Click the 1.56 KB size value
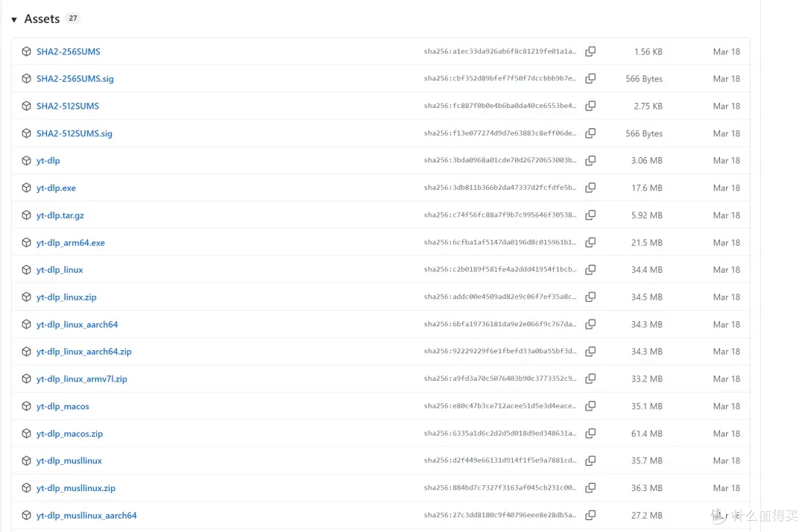The height and width of the screenshot is (532, 805). coord(648,52)
